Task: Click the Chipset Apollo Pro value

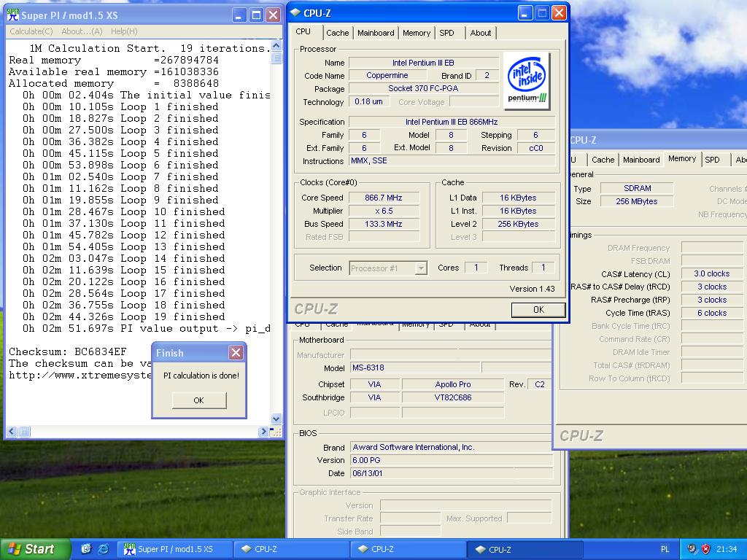Action: point(453,384)
